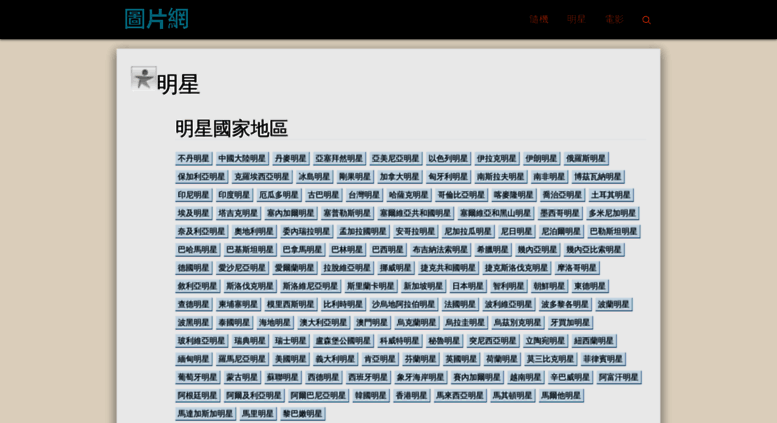Image resolution: width=777 pixels, height=423 pixels.
Task: Open the 比利時明星 tag
Action: [x=343, y=305]
